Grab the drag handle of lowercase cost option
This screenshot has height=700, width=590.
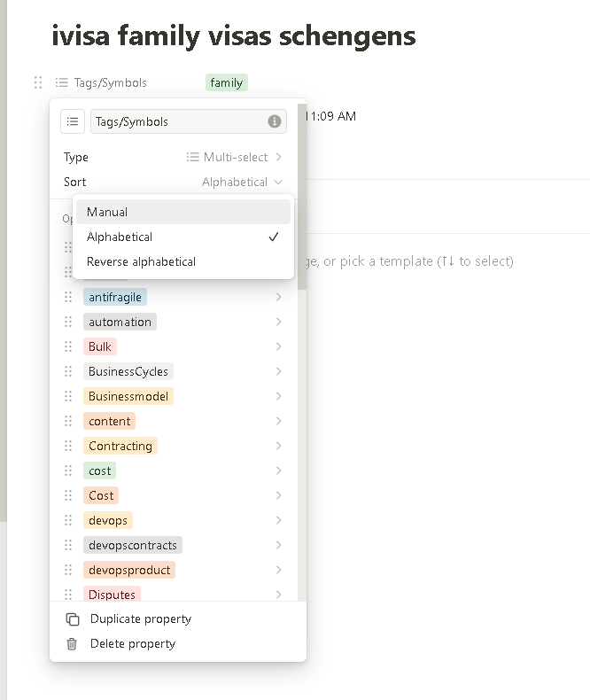point(68,471)
